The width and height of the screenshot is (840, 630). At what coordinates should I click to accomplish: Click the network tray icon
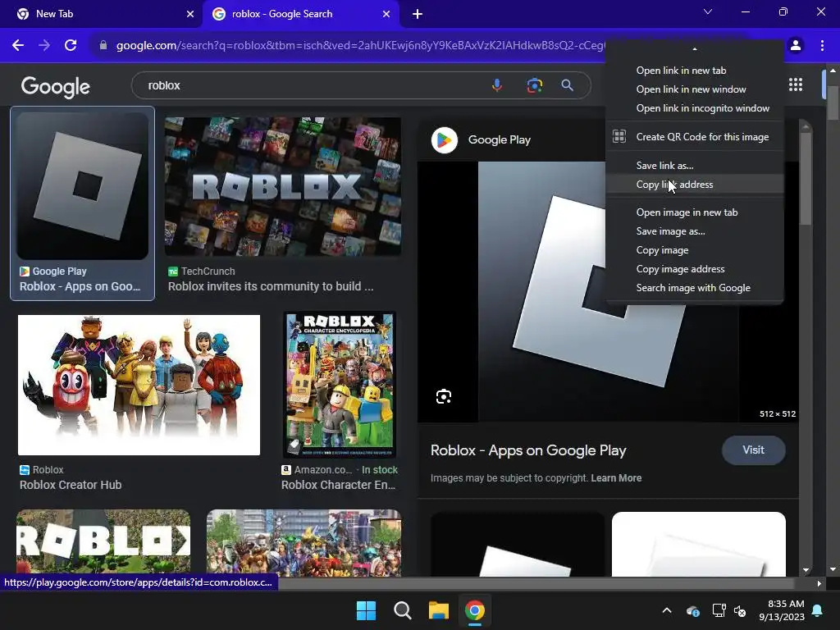coord(719,610)
